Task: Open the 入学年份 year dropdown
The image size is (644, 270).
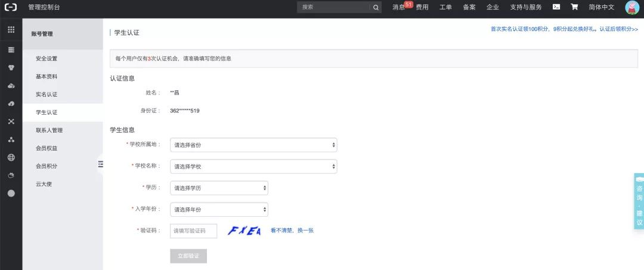Action: (219, 210)
